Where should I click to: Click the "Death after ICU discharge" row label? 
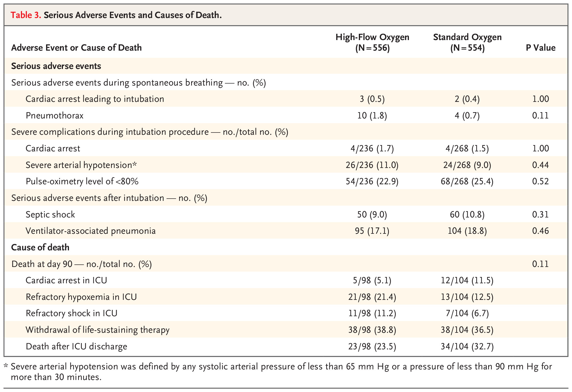coord(76,347)
